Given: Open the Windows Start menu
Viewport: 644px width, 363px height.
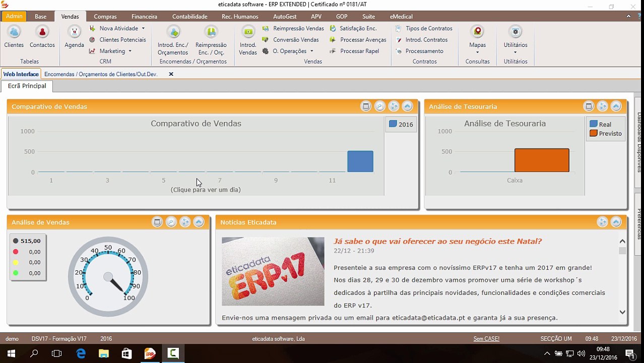Looking at the screenshot, I should (11, 353).
